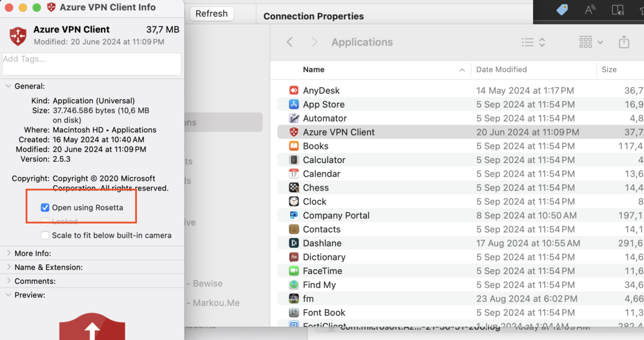Expand the More Info section

coord(8,253)
